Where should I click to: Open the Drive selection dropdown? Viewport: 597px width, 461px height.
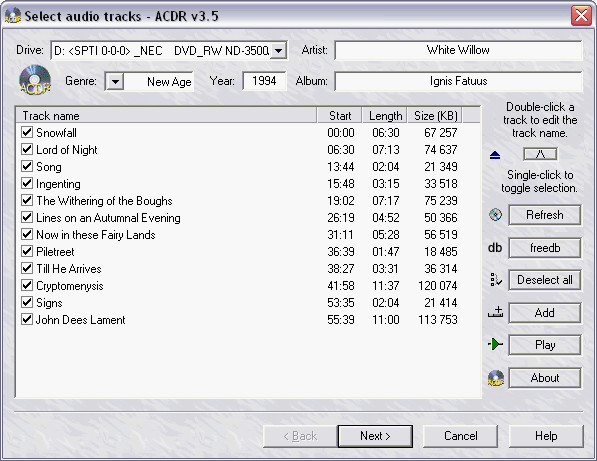pyautogui.click(x=278, y=51)
